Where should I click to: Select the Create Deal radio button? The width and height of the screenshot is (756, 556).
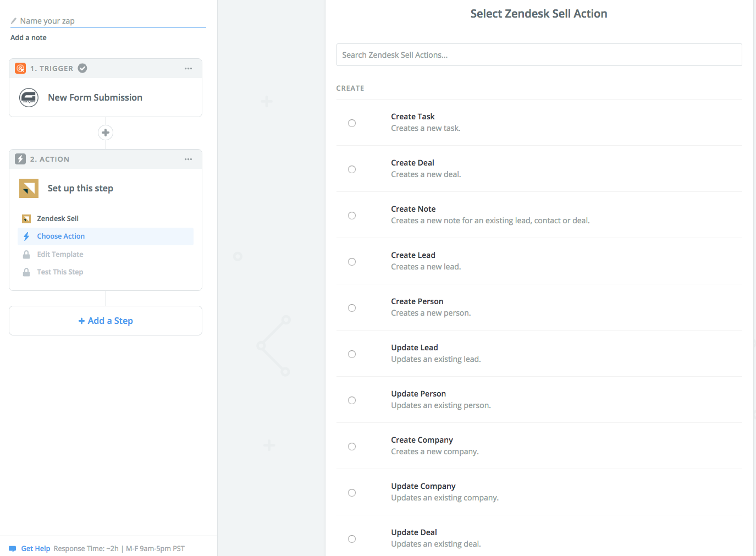coord(352,169)
